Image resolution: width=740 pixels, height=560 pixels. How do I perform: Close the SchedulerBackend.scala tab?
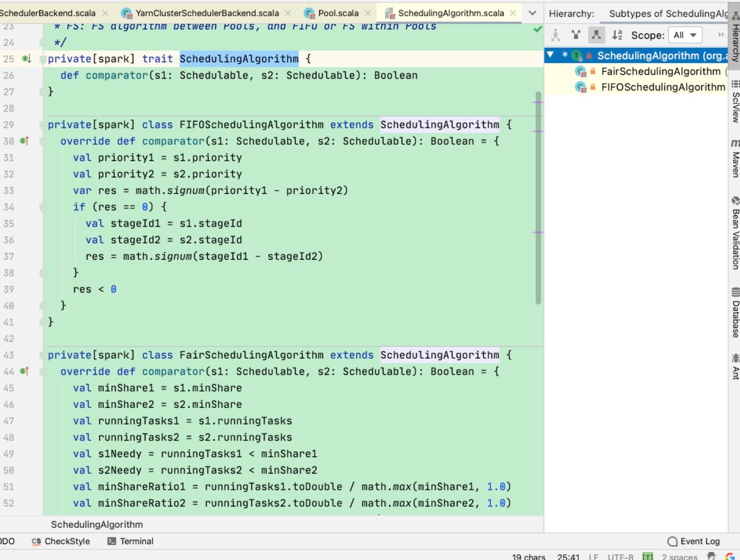[x=105, y=13]
